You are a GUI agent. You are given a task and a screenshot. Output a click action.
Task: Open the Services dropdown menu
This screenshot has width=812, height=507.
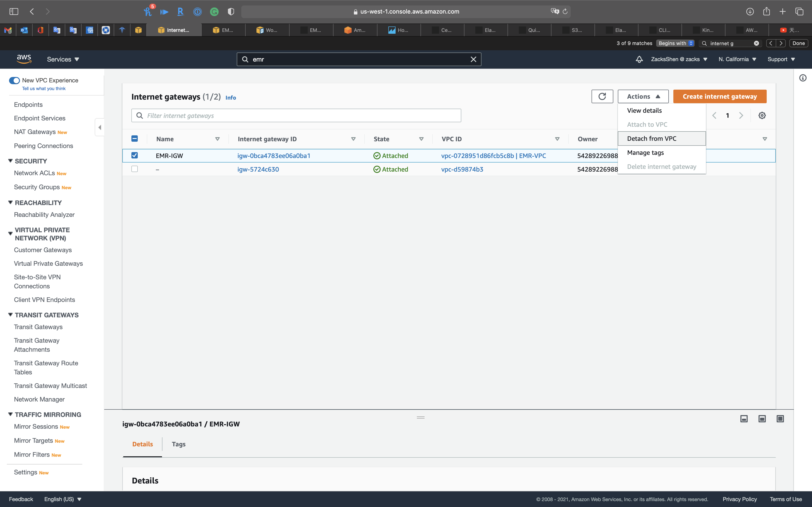coord(63,59)
